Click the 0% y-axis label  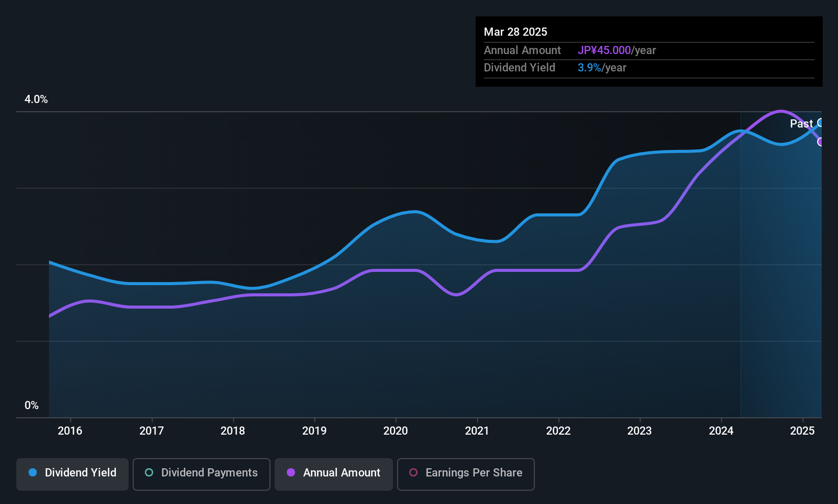(x=32, y=406)
